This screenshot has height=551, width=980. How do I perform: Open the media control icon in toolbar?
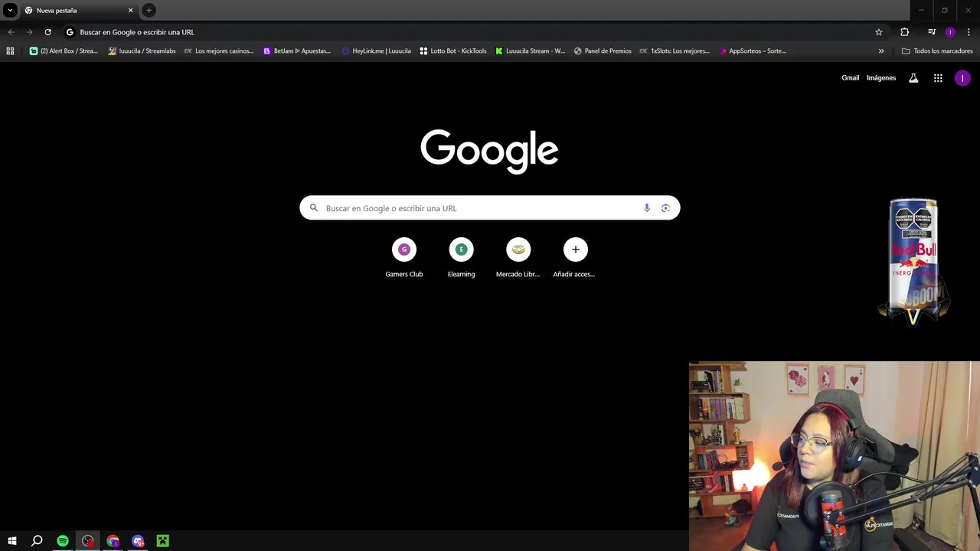click(x=932, y=32)
